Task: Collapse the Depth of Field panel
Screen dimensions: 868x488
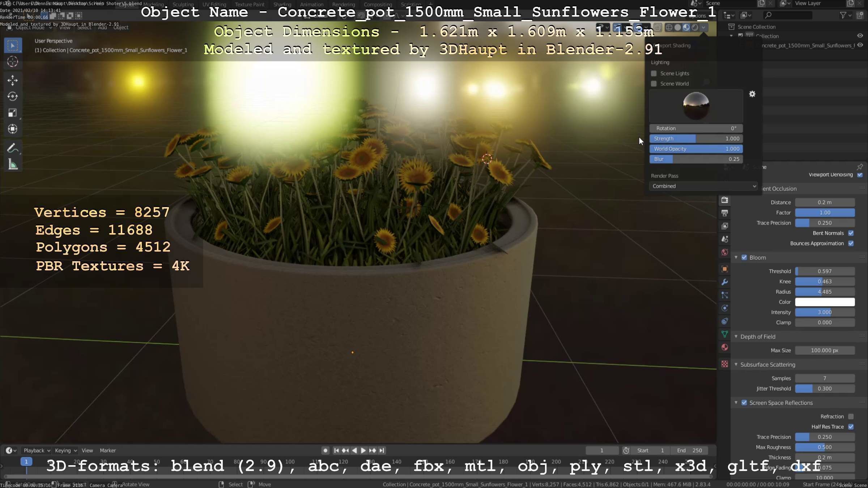Action: point(736,337)
